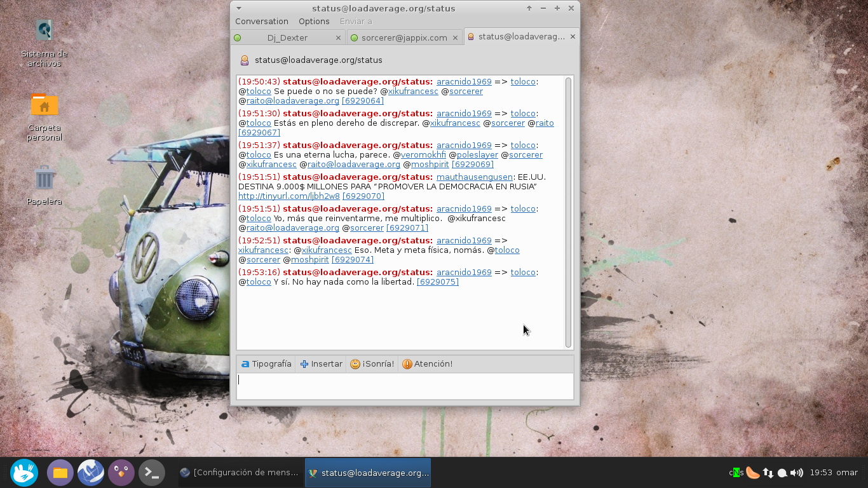Open the volume speaker tray icon
This screenshot has height=488, width=868.
point(797,473)
